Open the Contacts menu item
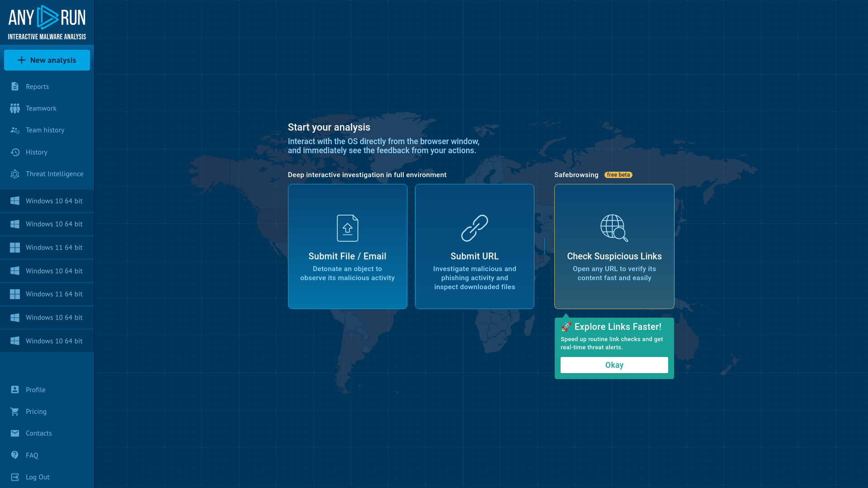868x488 pixels. click(38, 433)
